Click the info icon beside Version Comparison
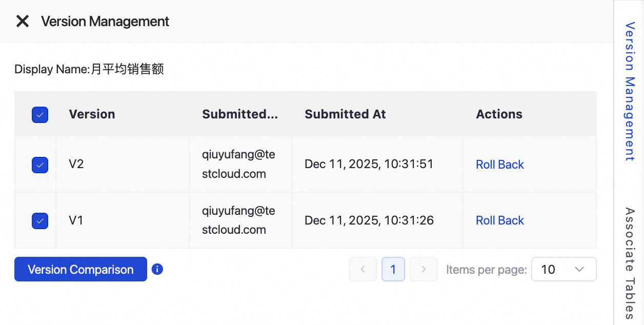The width and height of the screenshot is (644, 325). point(157,269)
